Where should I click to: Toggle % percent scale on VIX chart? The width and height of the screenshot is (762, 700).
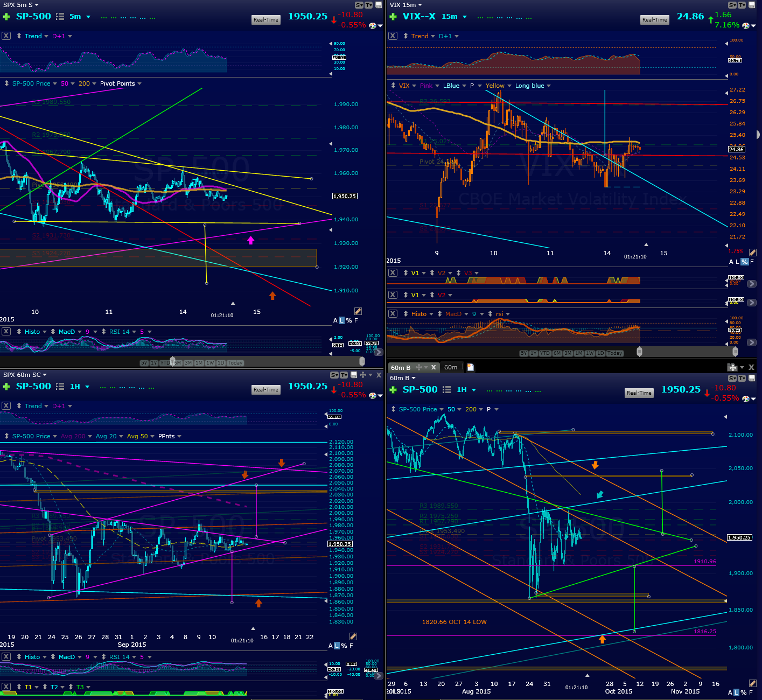point(744,262)
